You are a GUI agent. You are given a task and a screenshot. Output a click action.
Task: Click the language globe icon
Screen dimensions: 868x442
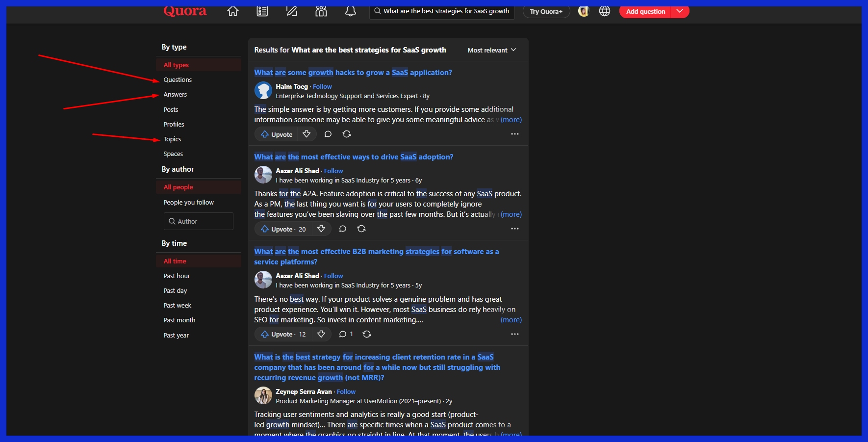coord(605,11)
